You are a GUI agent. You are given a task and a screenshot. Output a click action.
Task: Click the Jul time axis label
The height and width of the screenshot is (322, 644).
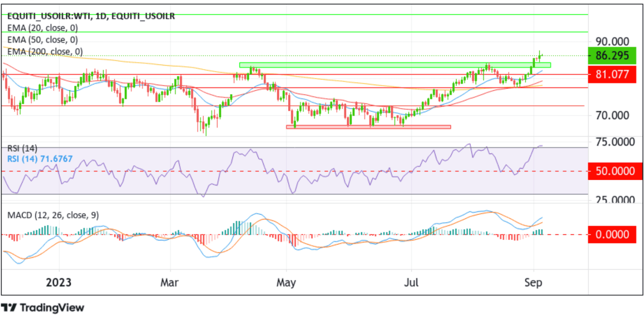[411, 283]
